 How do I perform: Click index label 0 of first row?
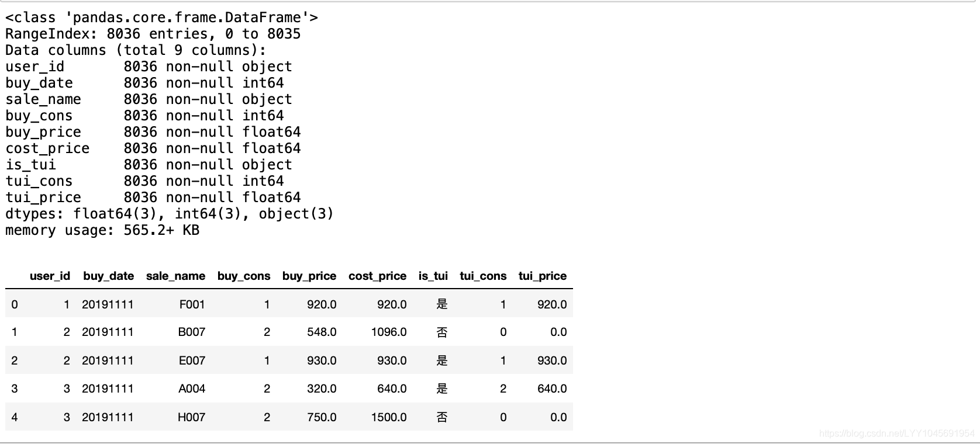coord(15,304)
